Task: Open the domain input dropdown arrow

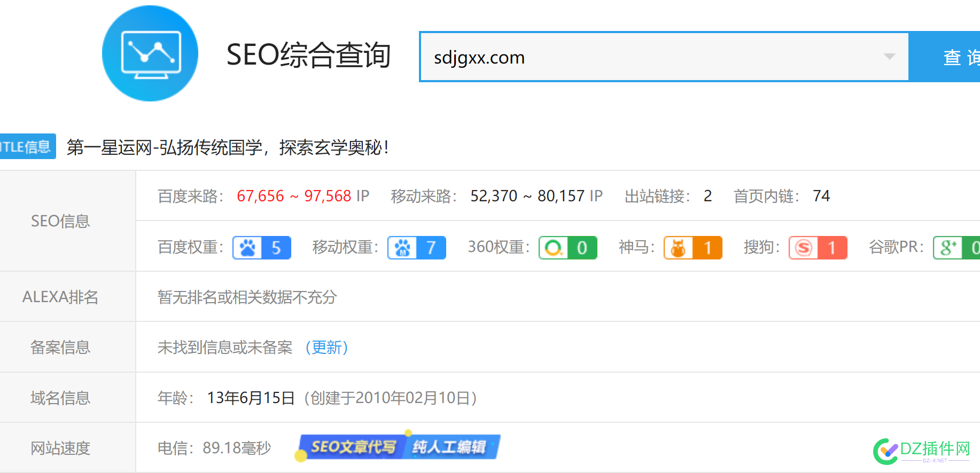Action: (889, 57)
